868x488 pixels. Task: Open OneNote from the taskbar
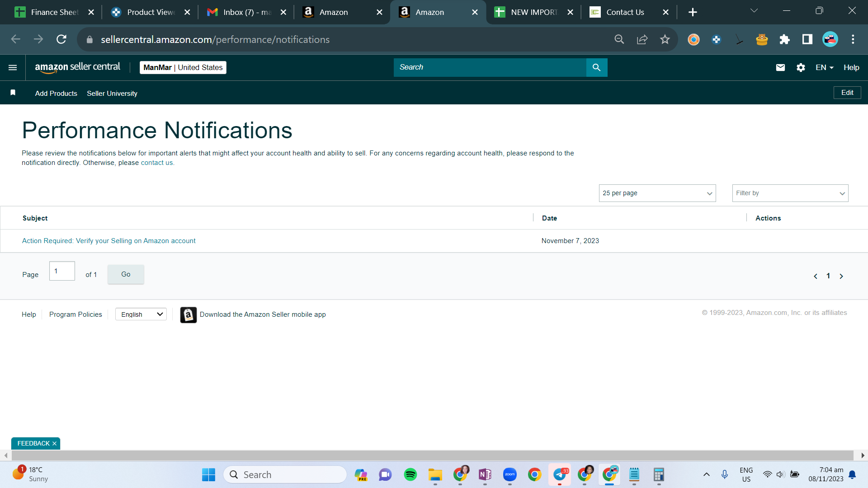[x=485, y=474]
